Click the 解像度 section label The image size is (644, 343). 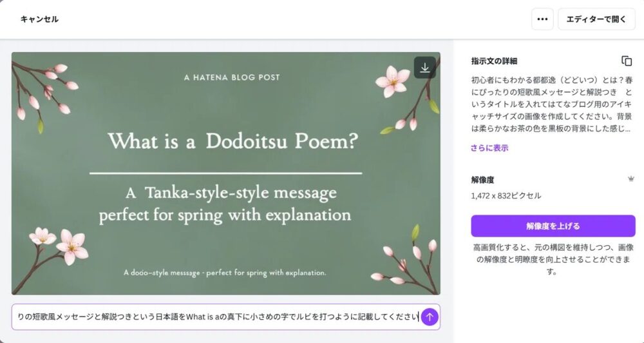click(x=482, y=180)
